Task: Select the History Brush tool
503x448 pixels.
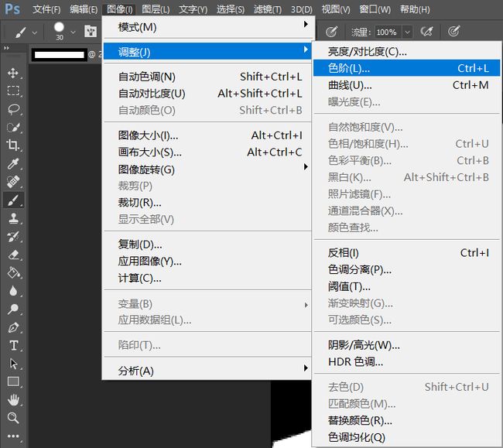Action: [13, 237]
